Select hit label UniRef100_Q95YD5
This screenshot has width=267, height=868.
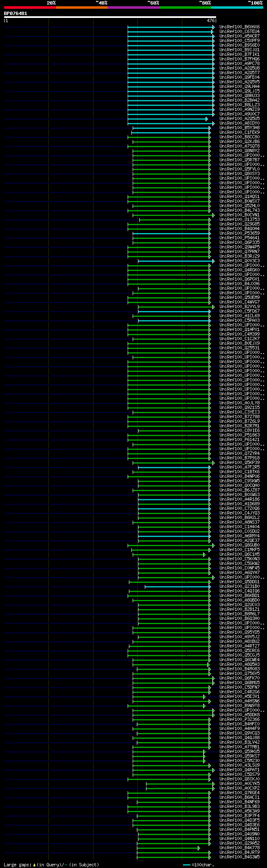pyautogui.click(x=239, y=632)
